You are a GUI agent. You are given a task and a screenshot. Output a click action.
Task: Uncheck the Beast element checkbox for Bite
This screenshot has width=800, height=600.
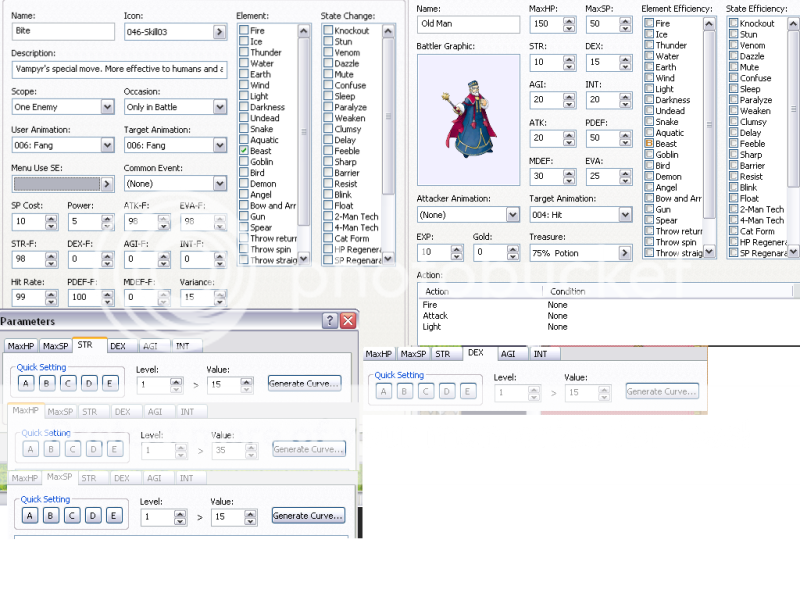(244, 150)
